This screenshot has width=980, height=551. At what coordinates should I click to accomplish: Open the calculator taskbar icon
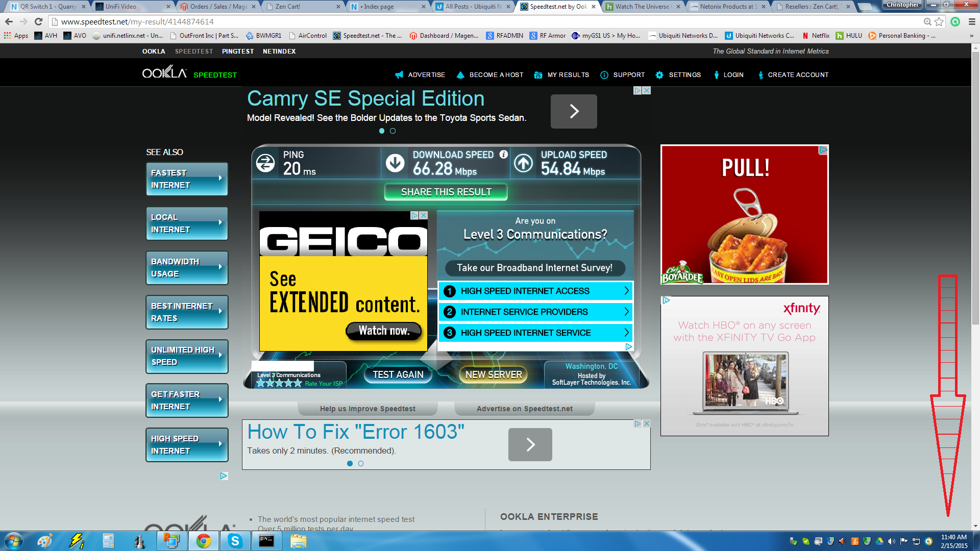[x=108, y=541]
